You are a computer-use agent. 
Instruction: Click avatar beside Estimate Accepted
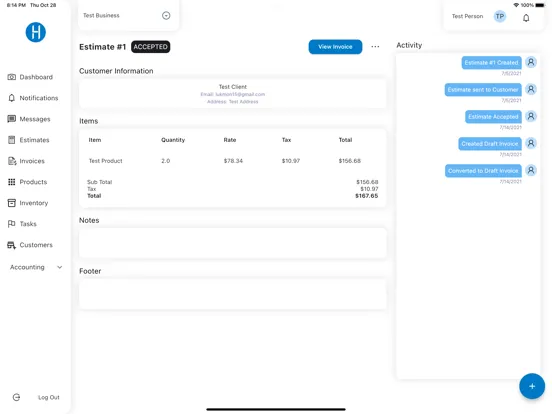click(x=531, y=116)
